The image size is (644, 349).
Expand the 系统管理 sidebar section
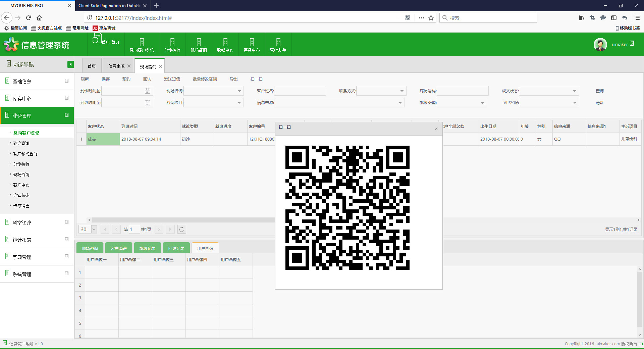point(37,274)
